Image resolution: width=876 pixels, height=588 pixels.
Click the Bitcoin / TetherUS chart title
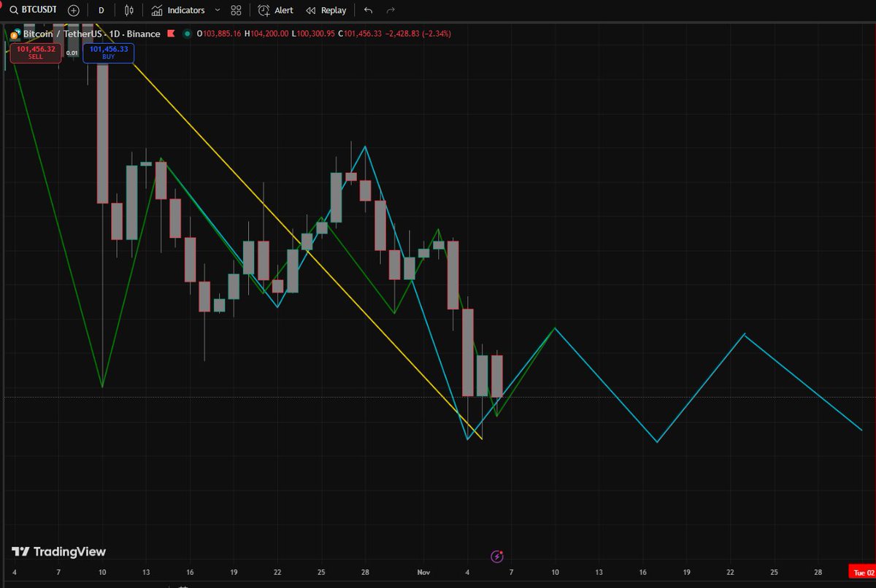pos(92,34)
